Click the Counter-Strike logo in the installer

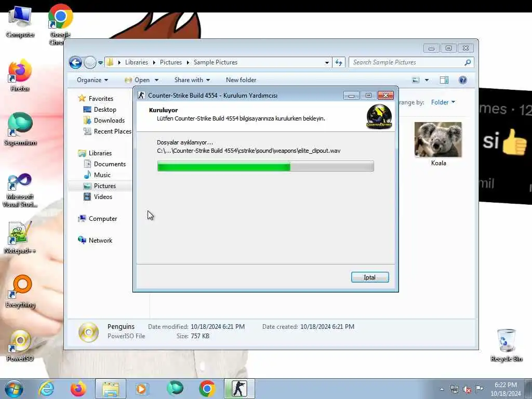coord(379,116)
